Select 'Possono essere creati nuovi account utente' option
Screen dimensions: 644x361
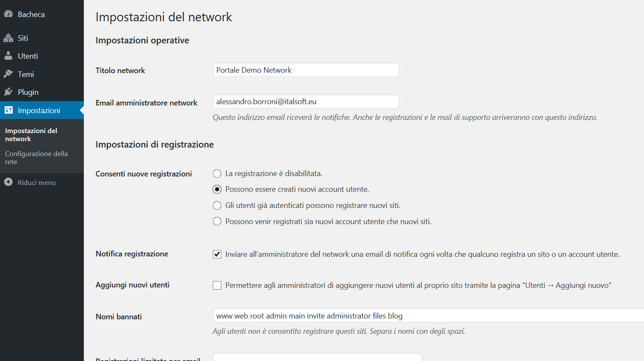coord(217,189)
